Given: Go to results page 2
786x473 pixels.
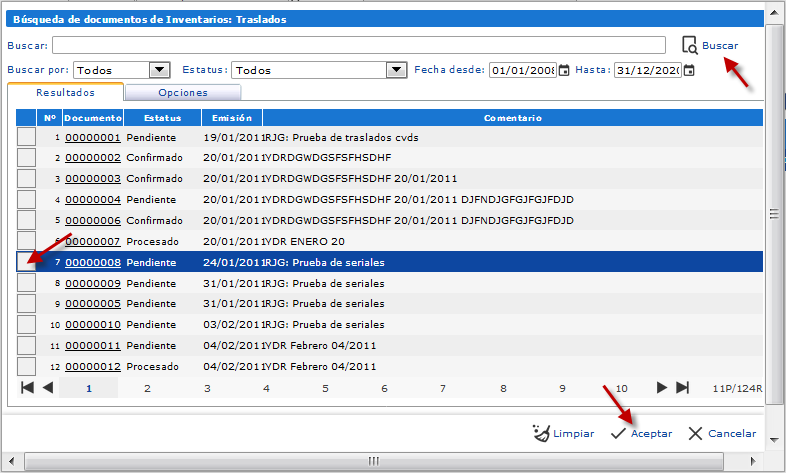Looking at the screenshot, I should [147, 388].
